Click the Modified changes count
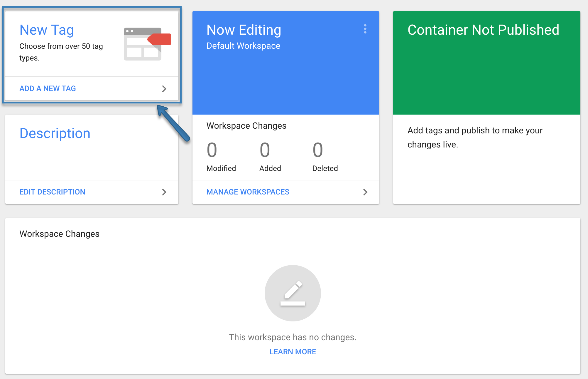This screenshot has width=588, height=379. (212, 150)
